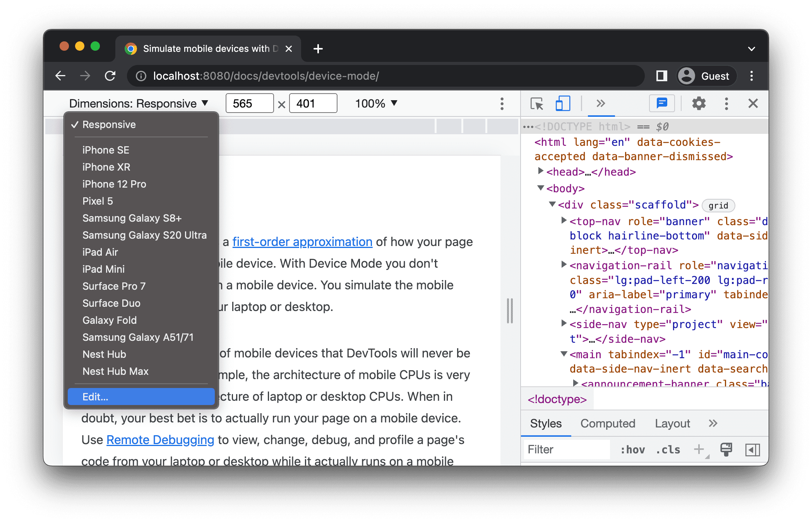The width and height of the screenshot is (812, 523).
Task: Check the Responsive dimensions checkmark toggle
Action: [x=74, y=124]
